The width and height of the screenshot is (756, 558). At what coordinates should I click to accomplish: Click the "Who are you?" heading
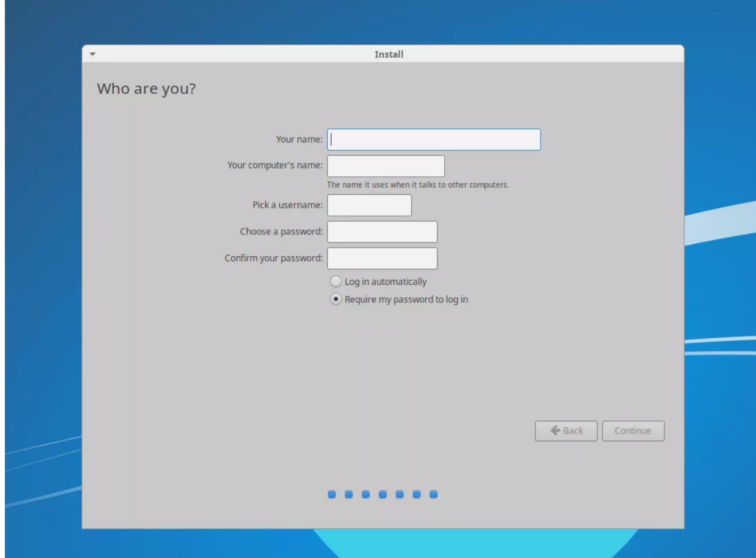coord(146,89)
